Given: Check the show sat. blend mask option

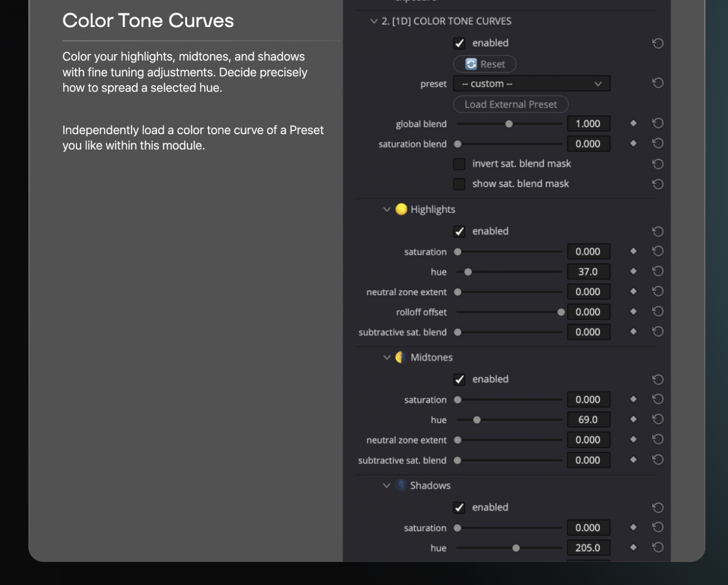Looking at the screenshot, I should tap(459, 184).
